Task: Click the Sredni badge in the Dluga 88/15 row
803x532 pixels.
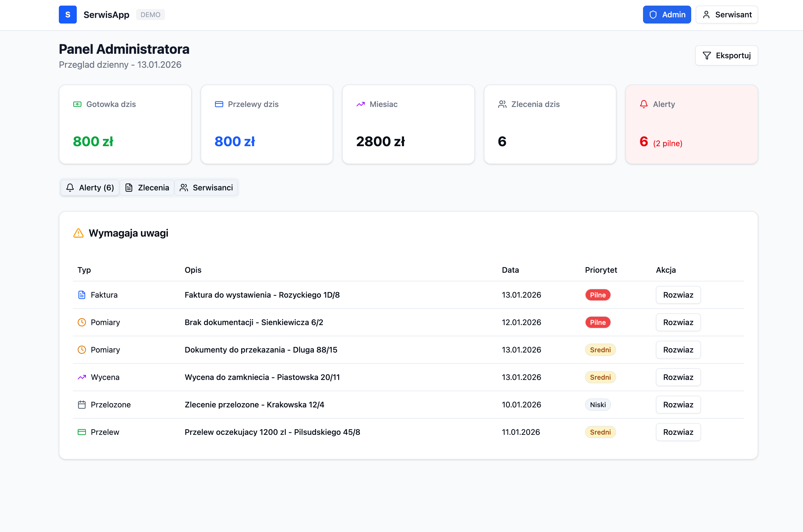Action: pyautogui.click(x=600, y=350)
